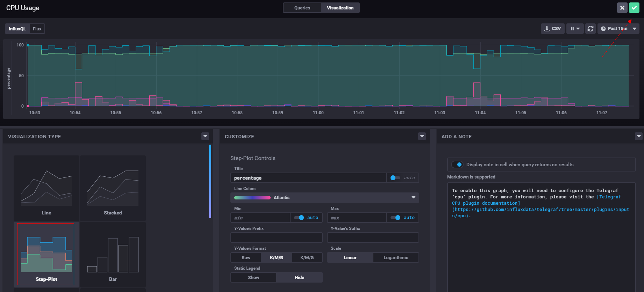Show the static legend

[253, 277]
